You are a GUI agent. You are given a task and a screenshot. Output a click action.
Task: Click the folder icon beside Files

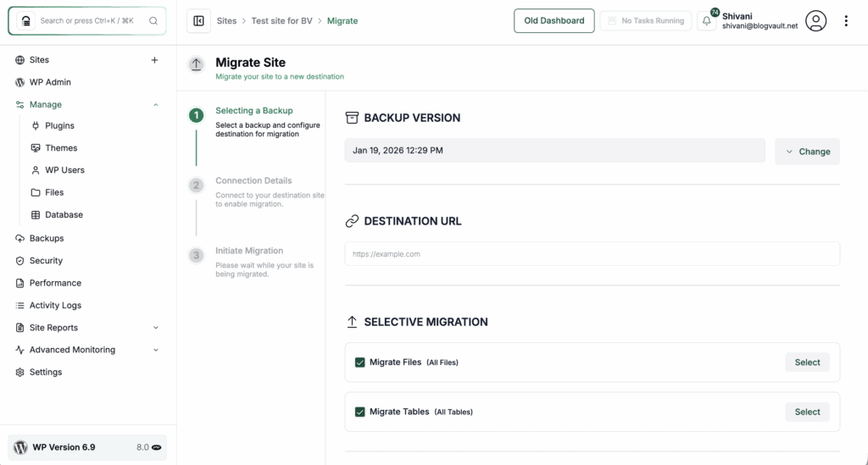coord(36,192)
